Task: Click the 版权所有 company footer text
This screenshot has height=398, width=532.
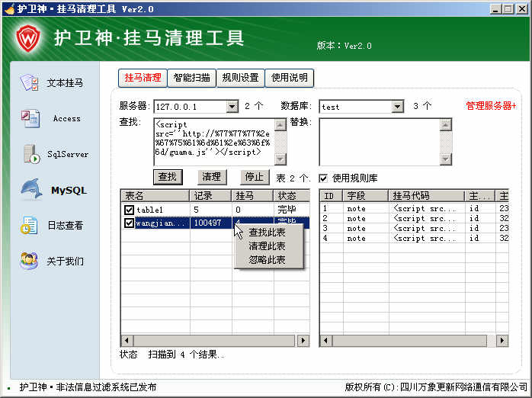Action: 436,387
